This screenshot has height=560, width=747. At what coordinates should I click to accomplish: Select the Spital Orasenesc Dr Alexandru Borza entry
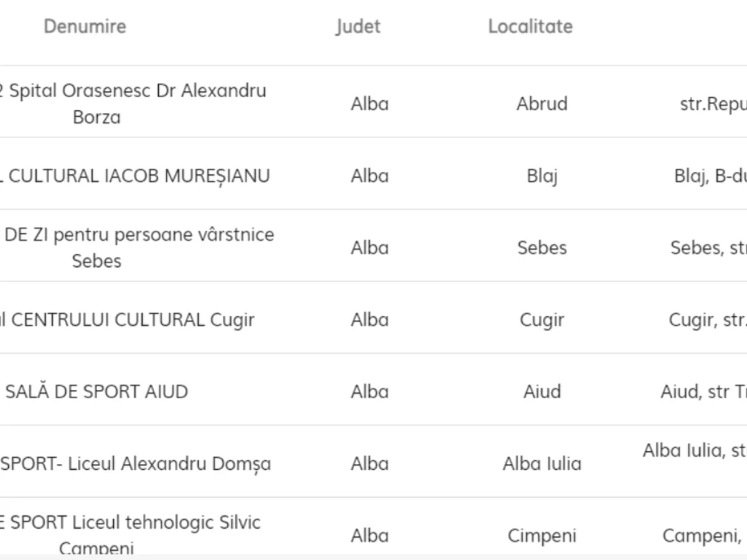pos(133,103)
